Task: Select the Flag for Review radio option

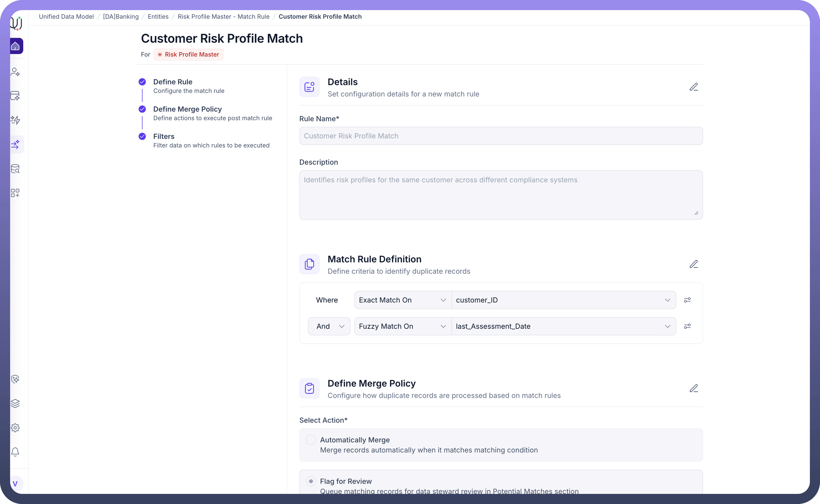Action: click(311, 481)
